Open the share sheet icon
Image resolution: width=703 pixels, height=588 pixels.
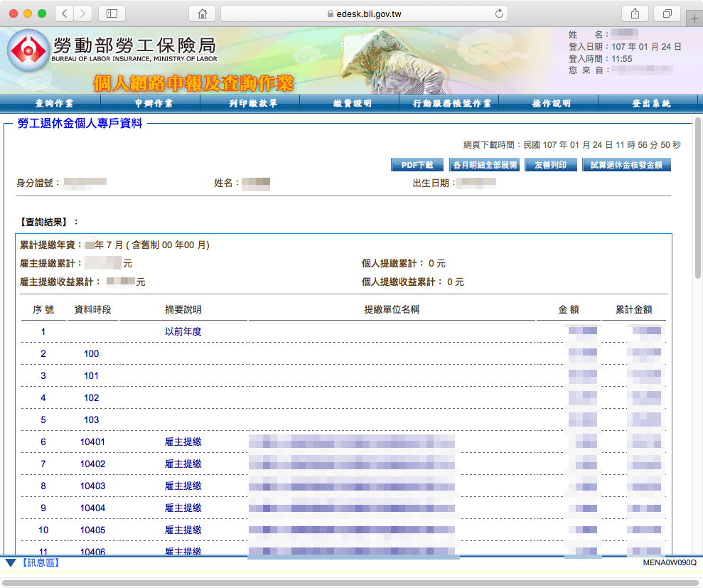pyautogui.click(x=635, y=13)
